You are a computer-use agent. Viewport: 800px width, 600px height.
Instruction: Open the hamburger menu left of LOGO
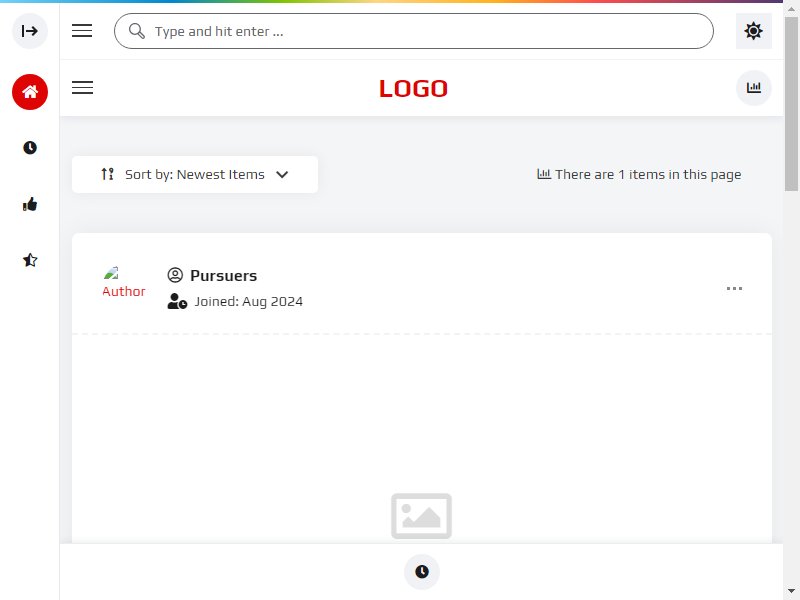point(82,88)
